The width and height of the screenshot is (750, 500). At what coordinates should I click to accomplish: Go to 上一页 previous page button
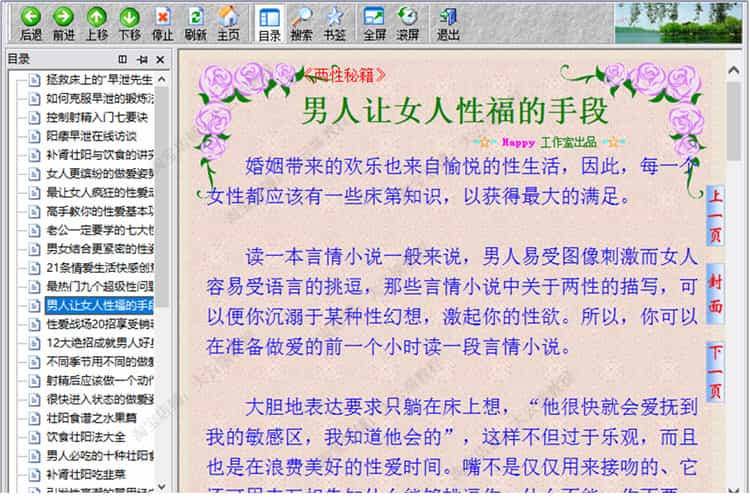point(715,216)
